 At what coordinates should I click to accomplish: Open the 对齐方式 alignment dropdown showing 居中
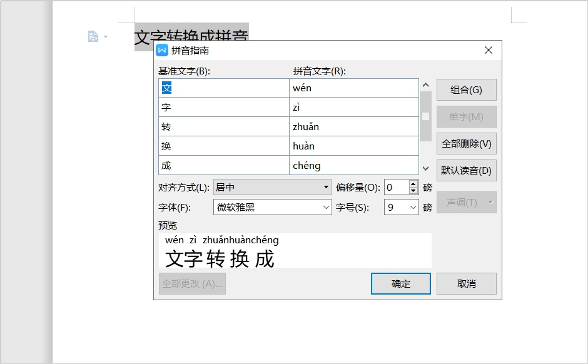pos(326,186)
